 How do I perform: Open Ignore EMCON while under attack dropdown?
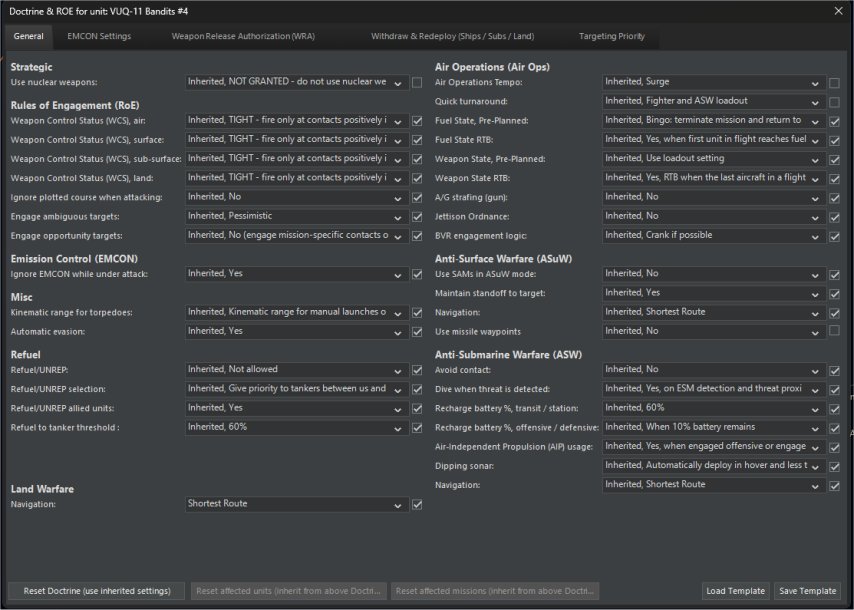pos(297,274)
